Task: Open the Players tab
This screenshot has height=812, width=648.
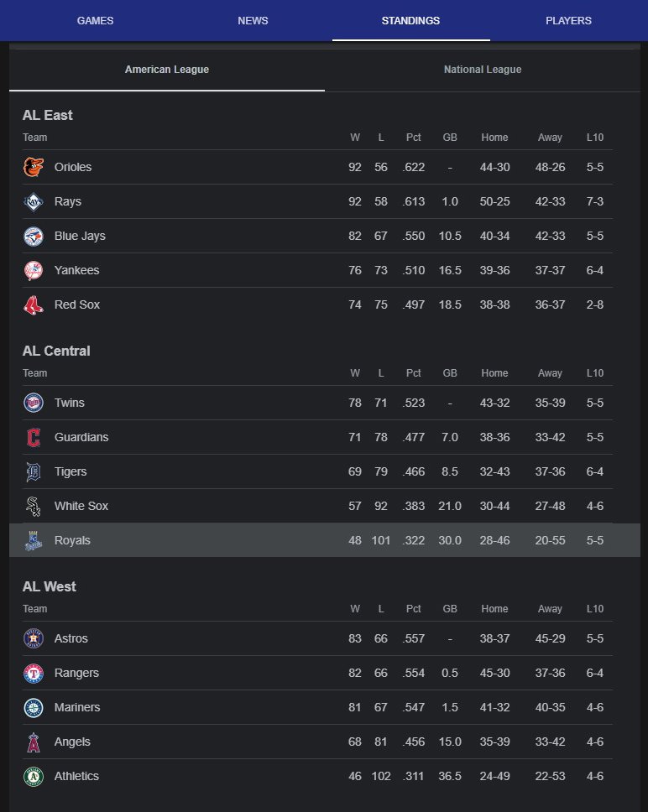Action: 568,20
